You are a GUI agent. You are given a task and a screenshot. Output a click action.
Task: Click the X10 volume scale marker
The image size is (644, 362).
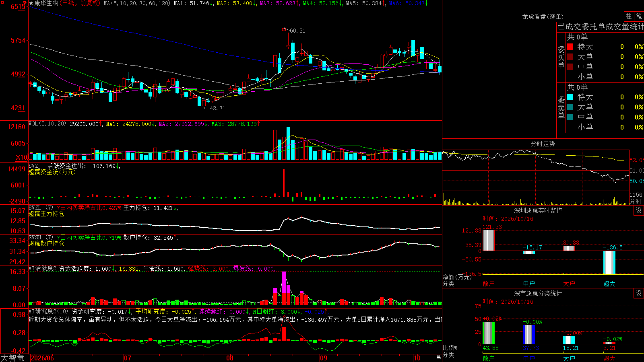[21, 157]
